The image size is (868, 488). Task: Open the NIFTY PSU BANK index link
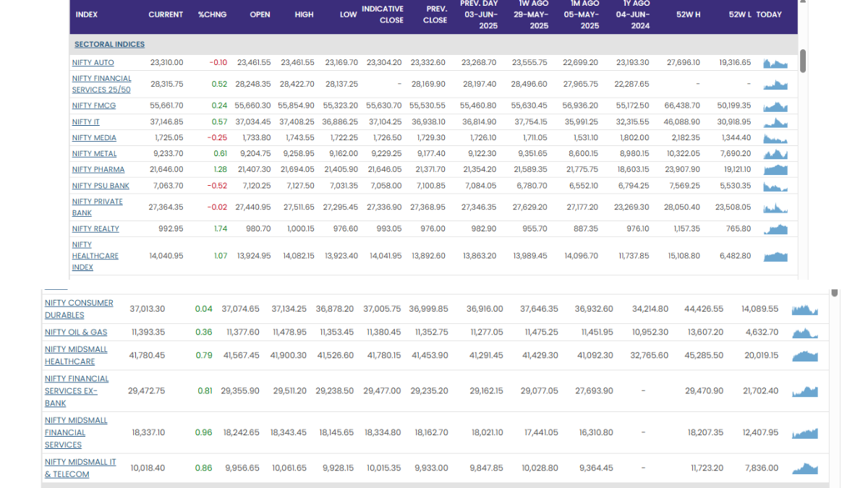[101, 186]
